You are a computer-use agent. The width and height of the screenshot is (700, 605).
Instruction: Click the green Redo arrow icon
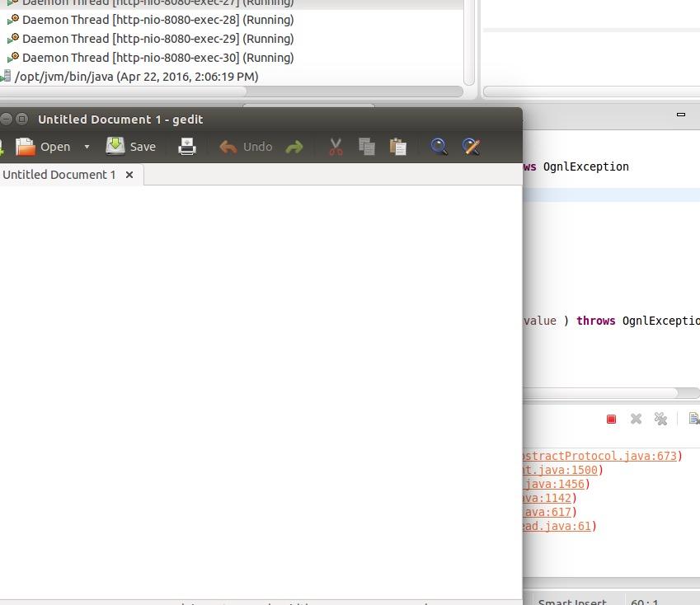[294, 148]
